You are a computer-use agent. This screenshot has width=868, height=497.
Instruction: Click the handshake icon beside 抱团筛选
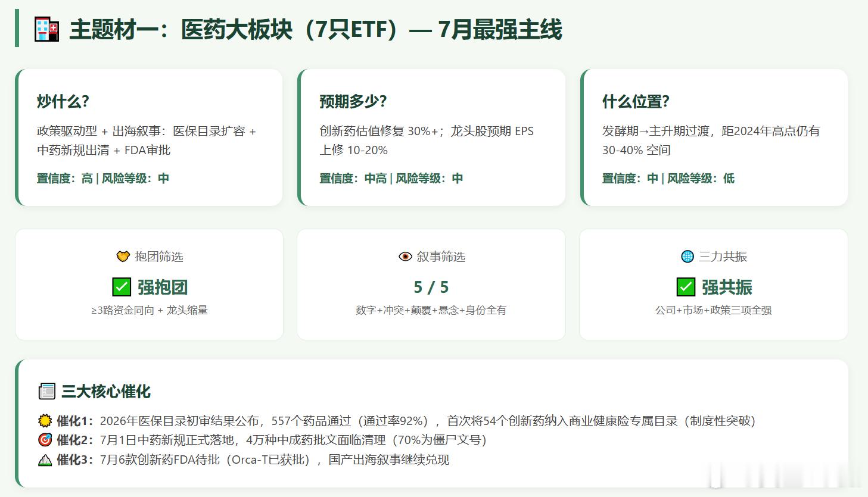[x=123, y=257]
